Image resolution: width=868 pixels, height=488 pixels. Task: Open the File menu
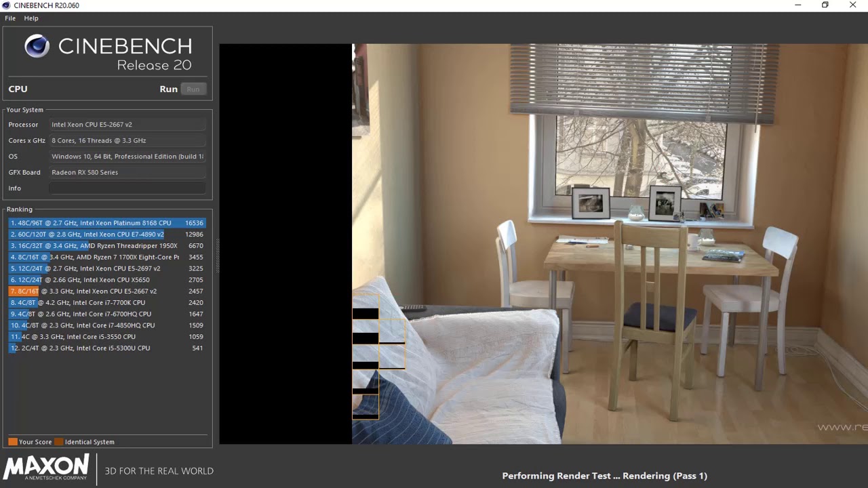[10, 18]
